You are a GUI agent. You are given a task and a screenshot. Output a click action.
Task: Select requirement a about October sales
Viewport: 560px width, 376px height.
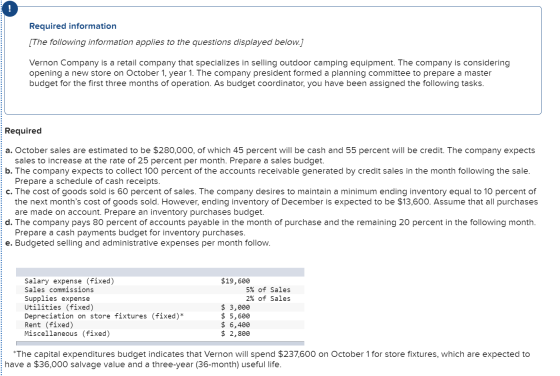270,155
